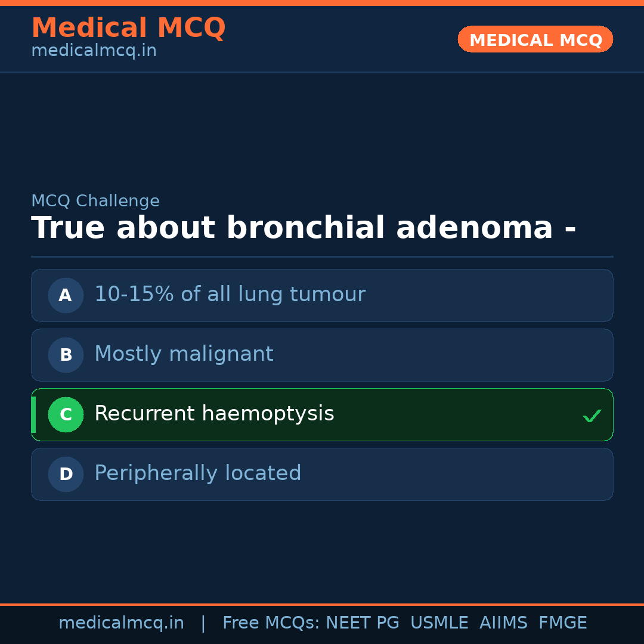
Task: Select option '10-15% of all lung tumour'
Action: click(230, 295)
